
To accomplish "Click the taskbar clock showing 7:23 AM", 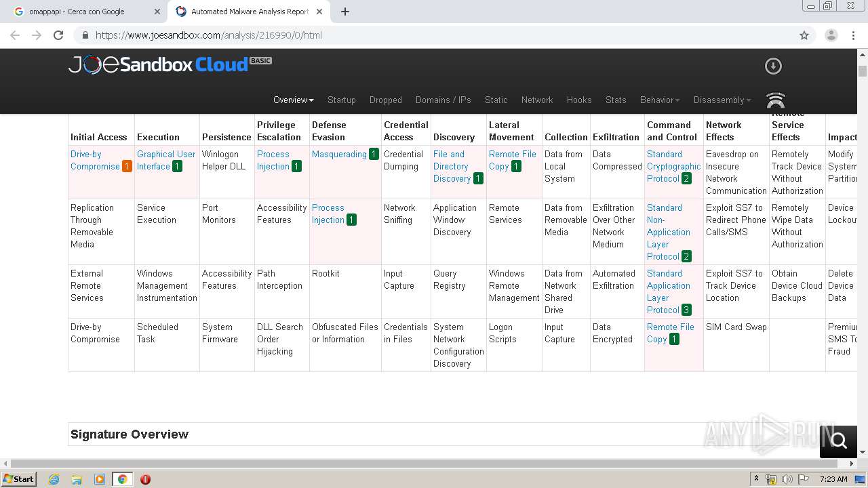I will [x=833, y=479].
